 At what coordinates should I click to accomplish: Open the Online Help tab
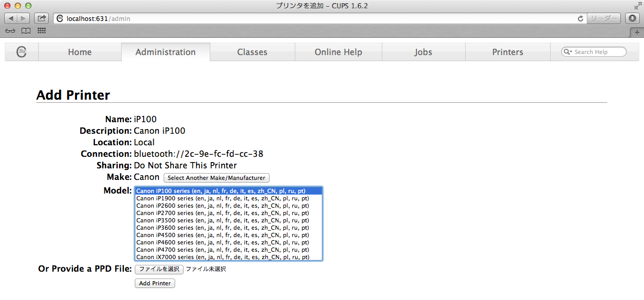pyautogui.click(x=338, y=52)
